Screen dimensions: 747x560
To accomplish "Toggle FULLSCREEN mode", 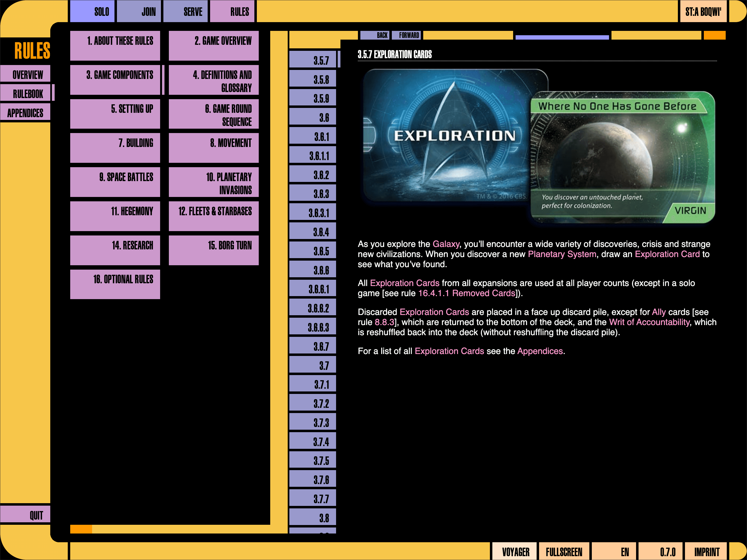I will point(564,552).
